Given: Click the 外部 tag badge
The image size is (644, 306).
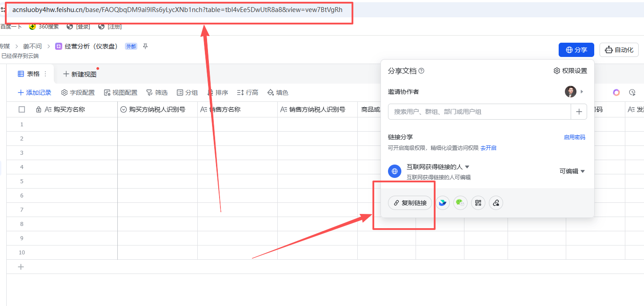Looking at the screenshot, I should (x=131, y=46).
